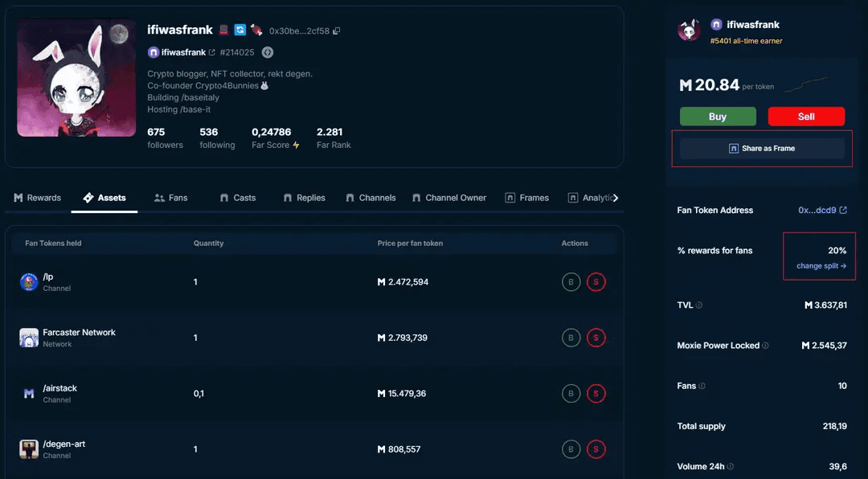Click the /airstack channel logo
This screenshot has height=479, width=868.
[29, 394]
